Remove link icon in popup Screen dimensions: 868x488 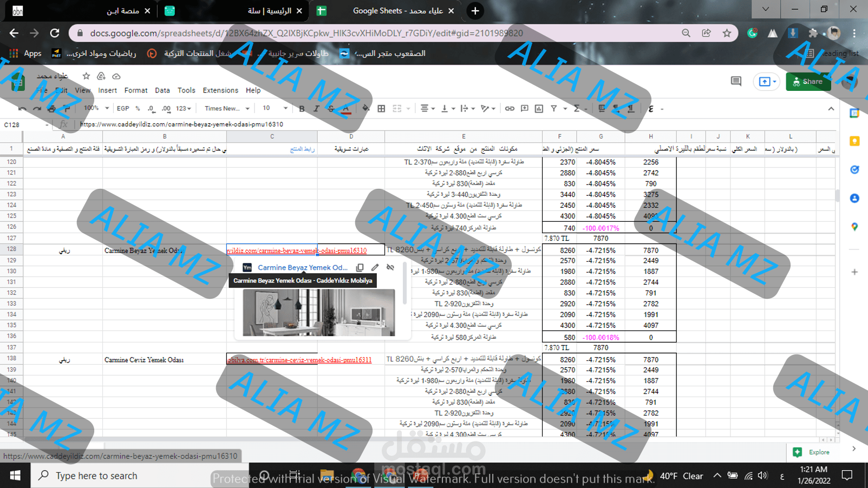click(390, 267)
